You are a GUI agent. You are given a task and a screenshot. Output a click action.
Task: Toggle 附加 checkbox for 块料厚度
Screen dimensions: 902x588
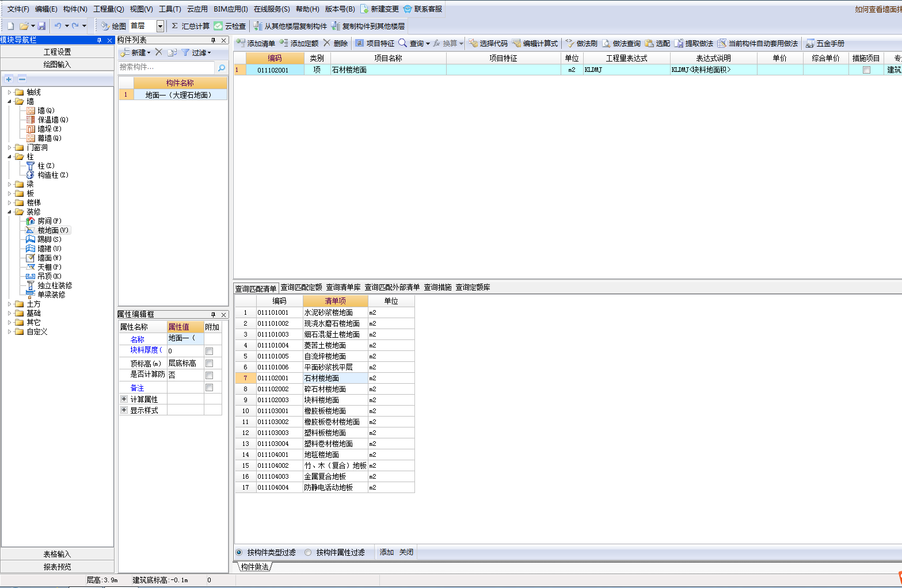209,351
